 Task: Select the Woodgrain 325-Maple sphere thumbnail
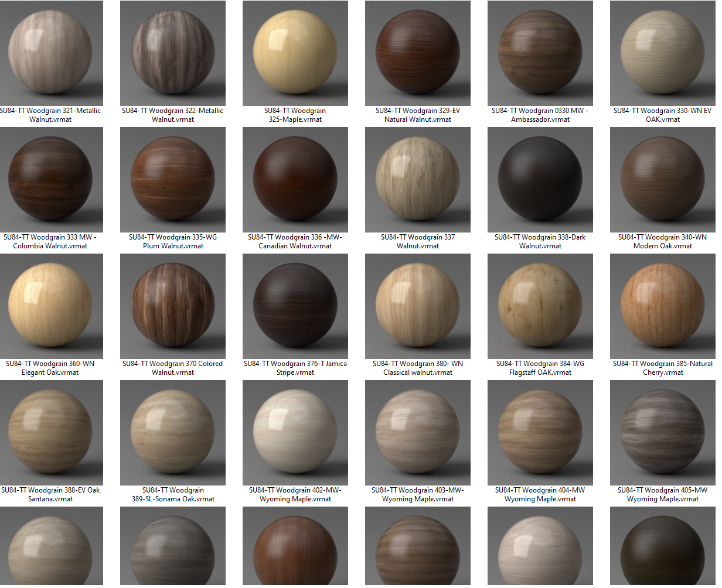tap(295, 53)
